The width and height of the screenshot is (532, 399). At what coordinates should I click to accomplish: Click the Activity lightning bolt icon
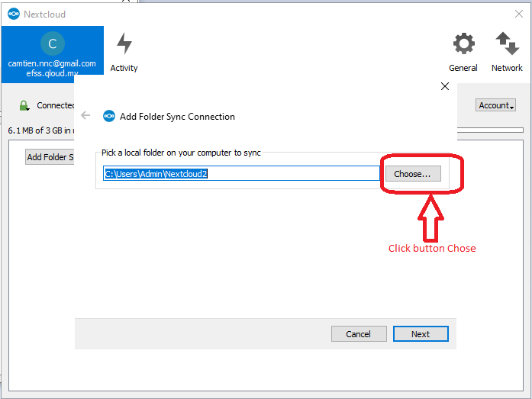pyautogui.click(x=124, y=43)
